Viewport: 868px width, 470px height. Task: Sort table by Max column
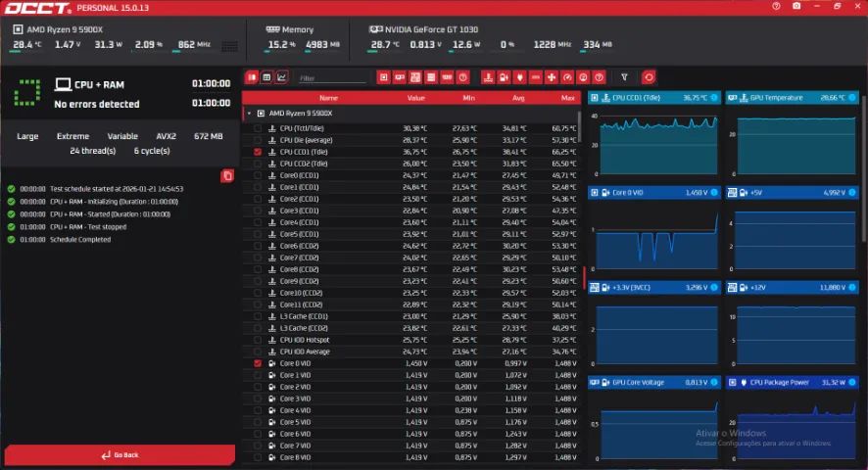coord(567,98)
